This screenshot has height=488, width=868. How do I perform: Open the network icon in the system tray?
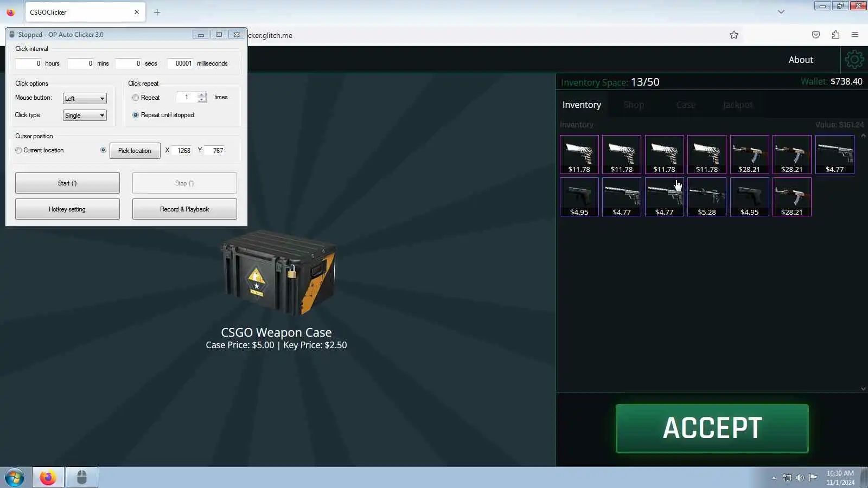(x=787, y=478)
